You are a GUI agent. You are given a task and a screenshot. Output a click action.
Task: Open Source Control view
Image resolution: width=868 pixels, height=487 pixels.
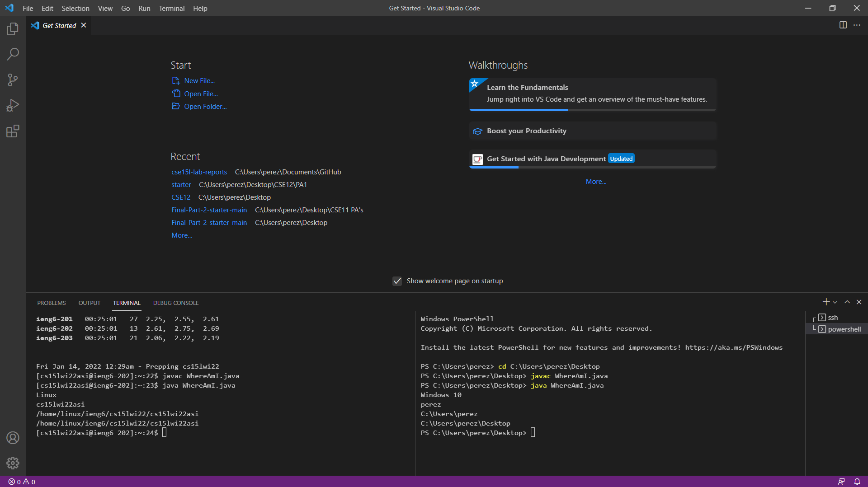[13, 80]
